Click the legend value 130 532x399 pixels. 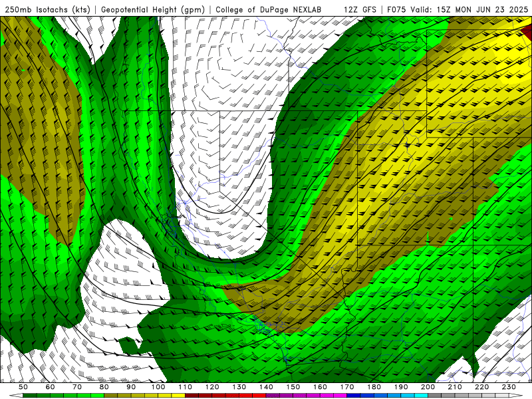(239, 387)
